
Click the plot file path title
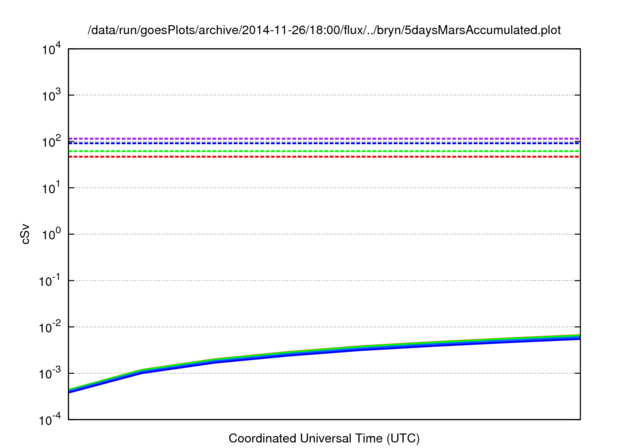click(324, 30)
